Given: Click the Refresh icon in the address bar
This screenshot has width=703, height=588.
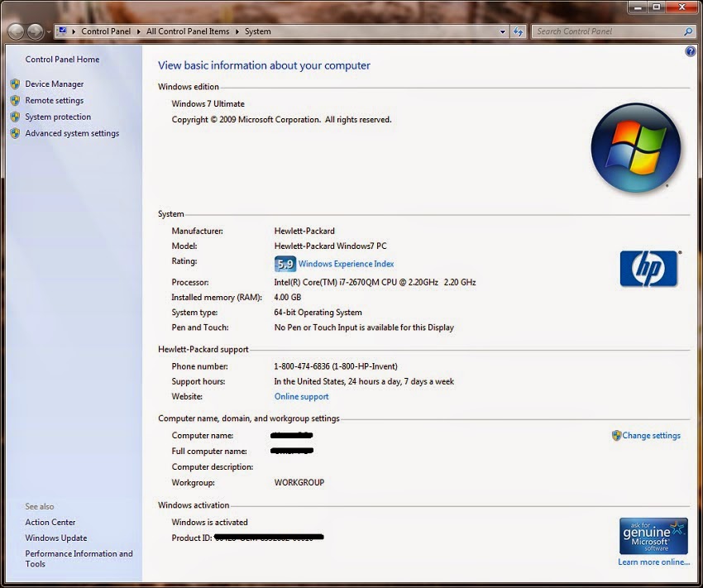Looking at the screenshot, I should [519, 31].
